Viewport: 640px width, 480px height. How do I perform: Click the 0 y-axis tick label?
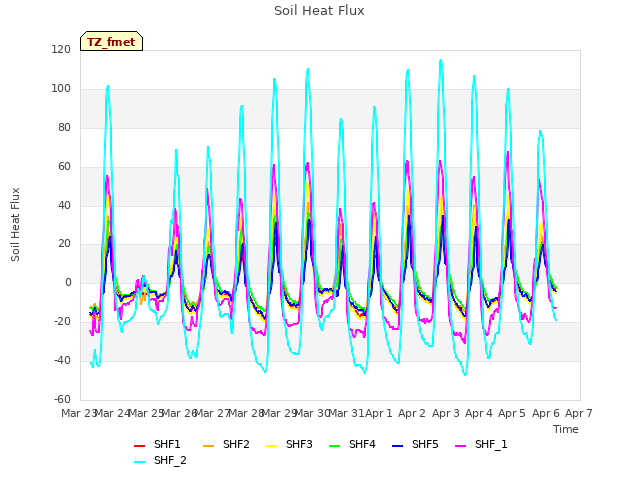(68, 282)
